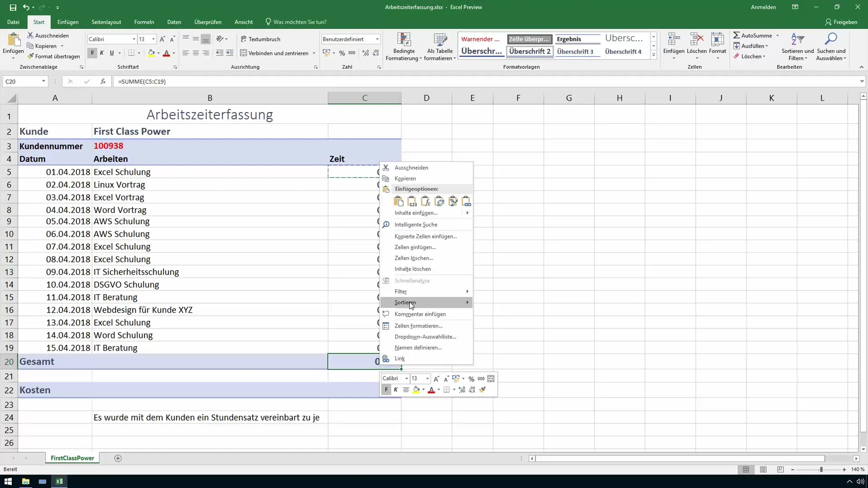Image resolution: width=868 pixels, height=488 pixels.
Task: Toggle bottom vertical alignment in the ribbon
Action: [206, 39]
